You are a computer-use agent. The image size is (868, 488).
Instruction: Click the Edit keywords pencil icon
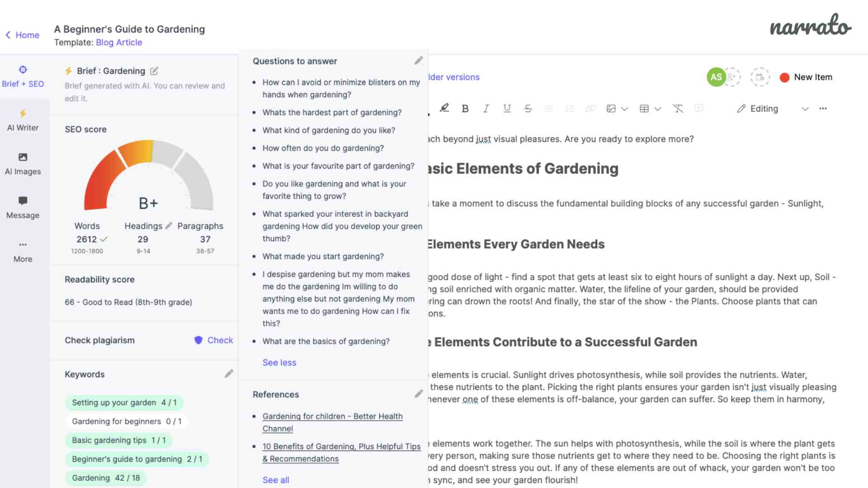229,374
